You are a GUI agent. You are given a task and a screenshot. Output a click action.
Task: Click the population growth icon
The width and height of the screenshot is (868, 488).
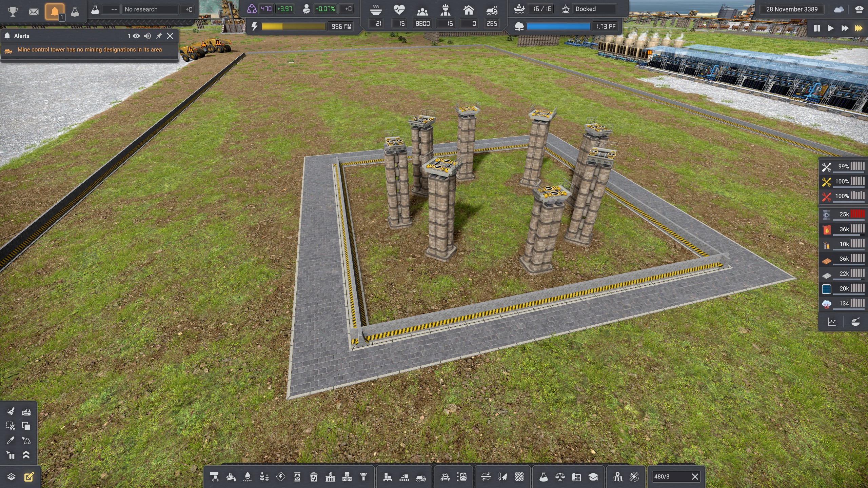click(307, 9)
